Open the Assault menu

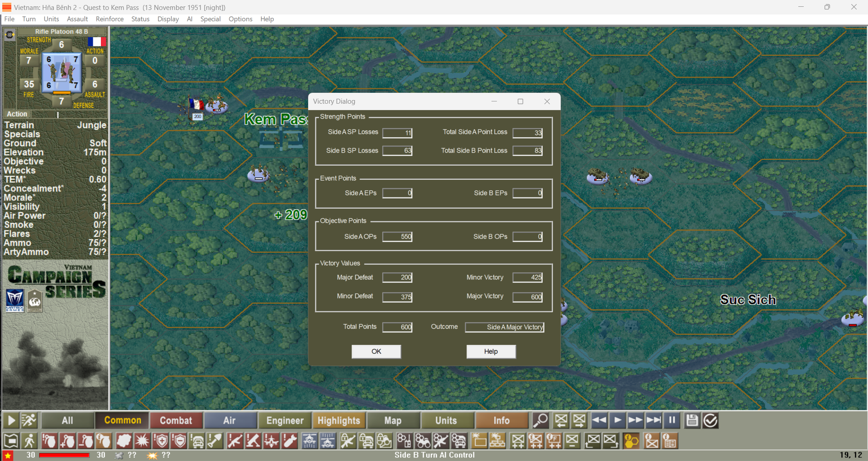coord(77,19)
